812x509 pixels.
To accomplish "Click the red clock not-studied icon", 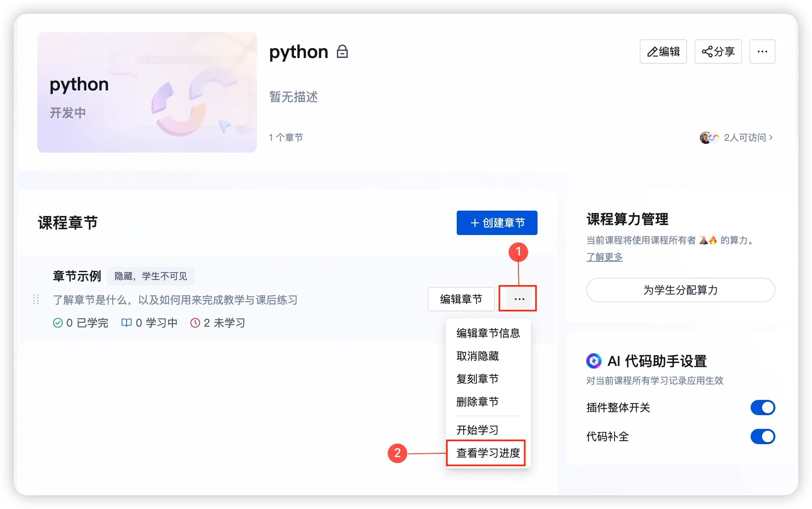I will (x=195, y=323).
